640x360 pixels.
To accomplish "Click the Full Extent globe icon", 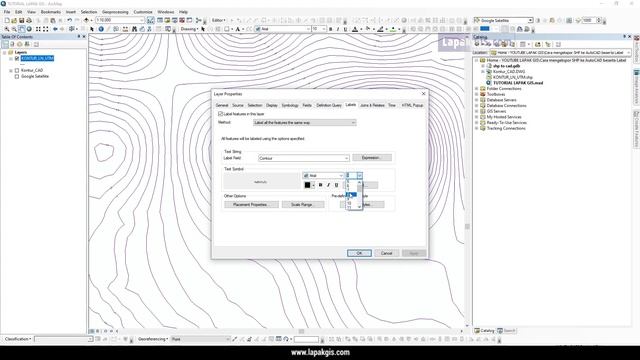I will pyautogui.click(x=29, y=29).
